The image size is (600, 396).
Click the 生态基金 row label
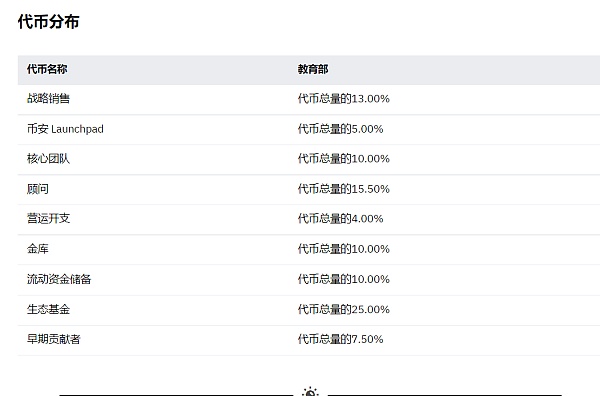pos(48,309)
